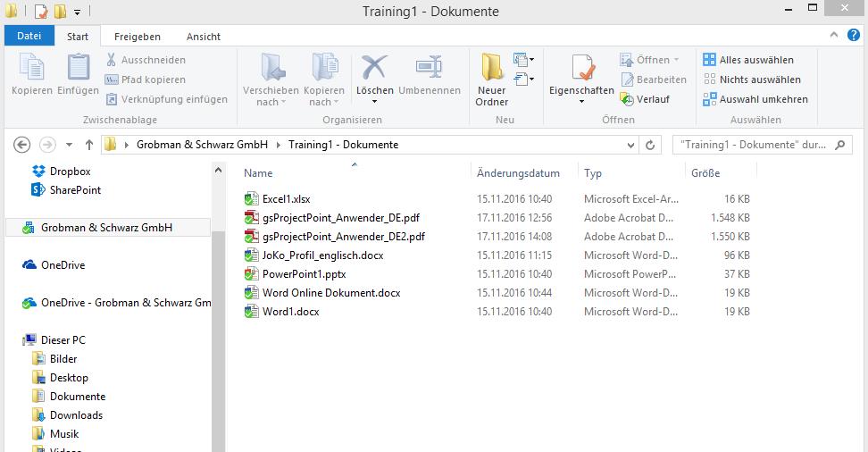This screenshot has width=868, height=452.
Task: Click Nichts auswählen
Action: coord(751,80)
